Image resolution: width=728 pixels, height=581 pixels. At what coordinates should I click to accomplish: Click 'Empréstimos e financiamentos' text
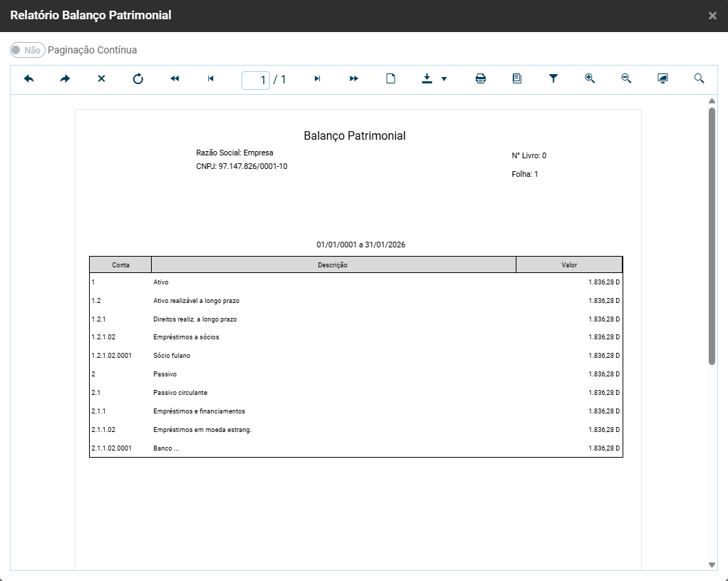[199, 411]
